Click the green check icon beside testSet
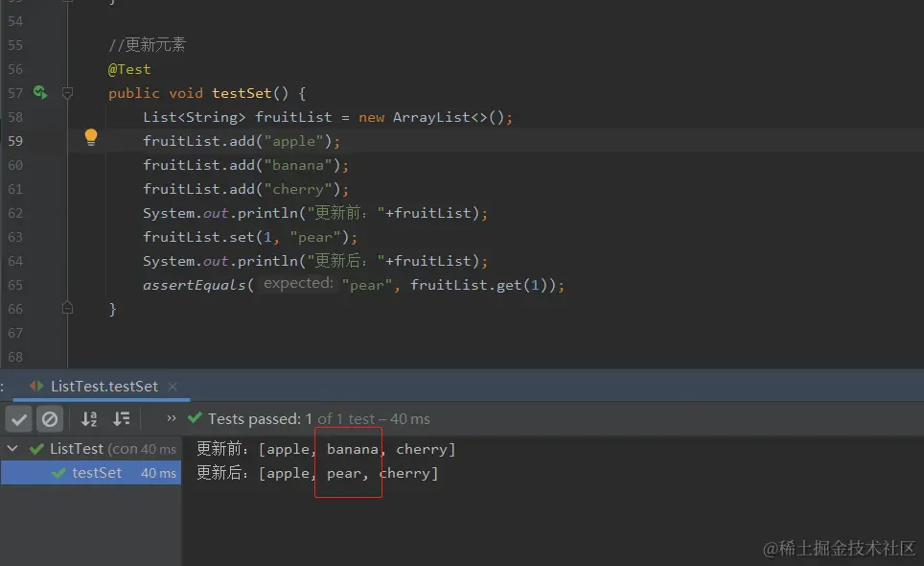Screen dimensions: 924x566 coord(58,473)
